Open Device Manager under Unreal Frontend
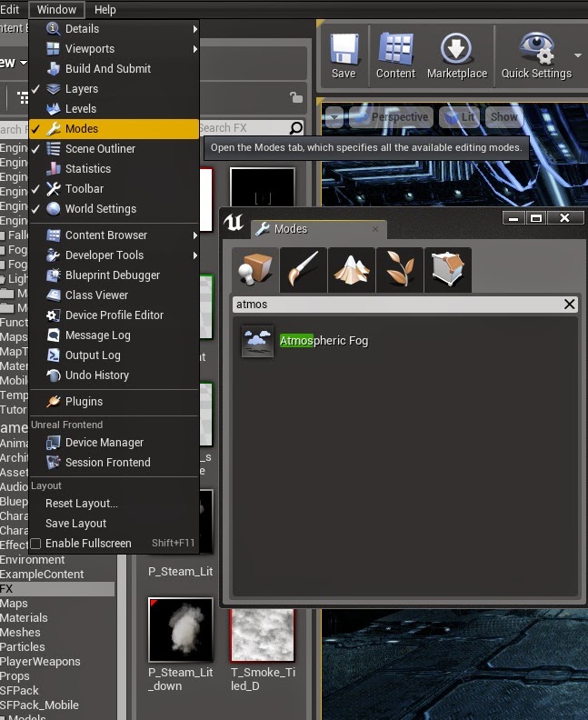Screen dimensions: 588x720 click(x=114, y=443)
